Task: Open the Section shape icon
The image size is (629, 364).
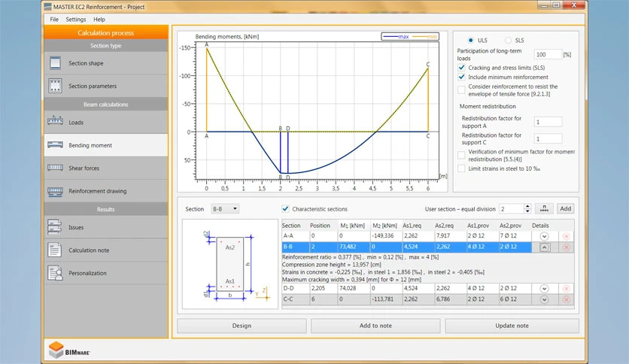Action: [x=56, y=63]
